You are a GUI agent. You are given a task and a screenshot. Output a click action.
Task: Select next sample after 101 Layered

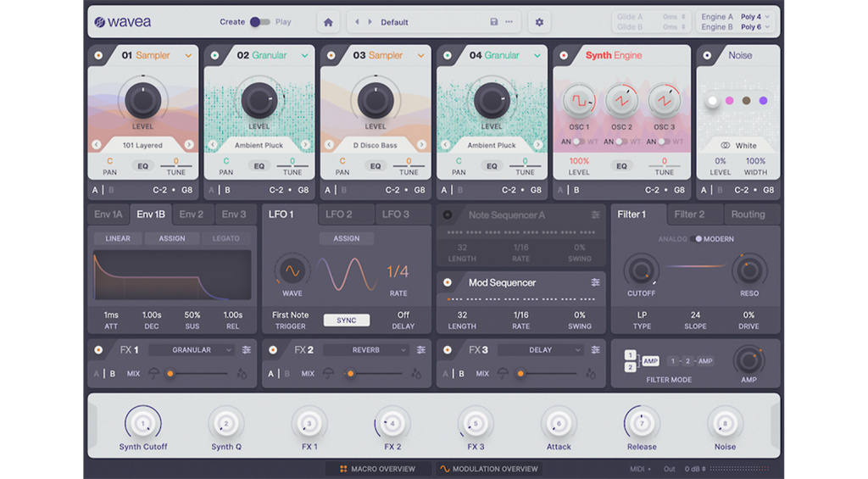tap(189, 145)
